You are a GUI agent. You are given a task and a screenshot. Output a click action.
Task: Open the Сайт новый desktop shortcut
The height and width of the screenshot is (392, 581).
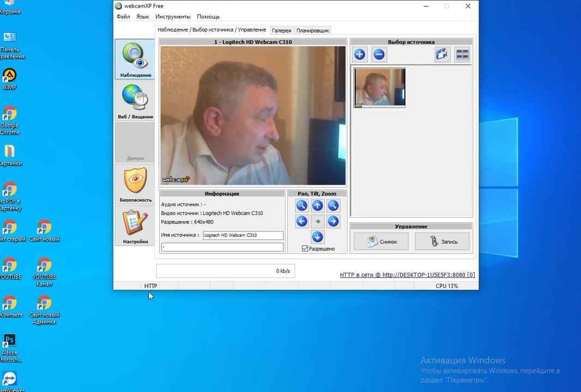coord(44,231)
